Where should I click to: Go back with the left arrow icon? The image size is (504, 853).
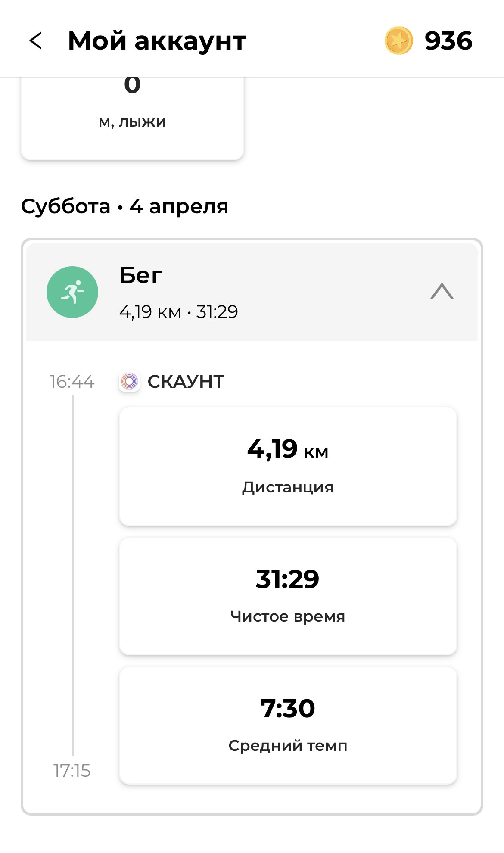coord(35,41)
